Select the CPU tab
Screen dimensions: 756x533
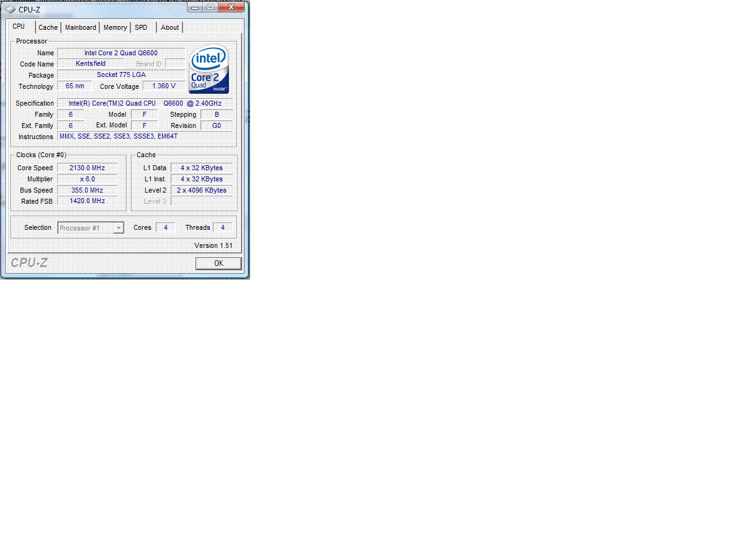tap(19, 27)
